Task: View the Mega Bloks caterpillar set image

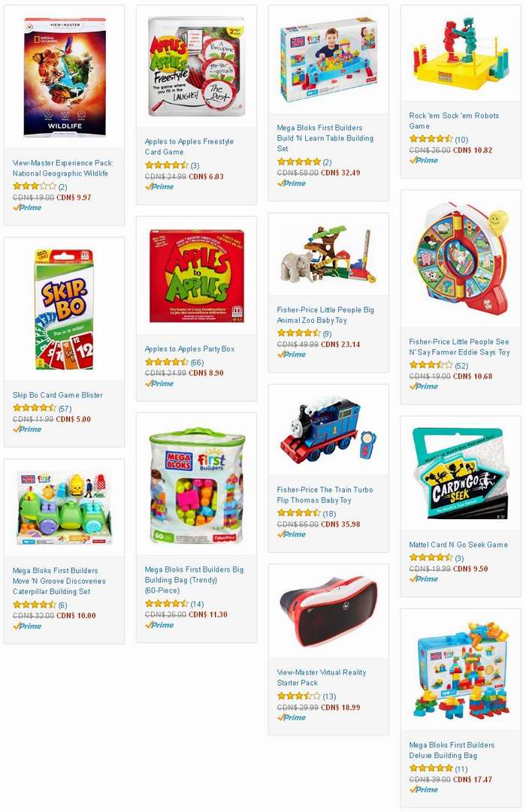Action: click(x=65, y=508)
